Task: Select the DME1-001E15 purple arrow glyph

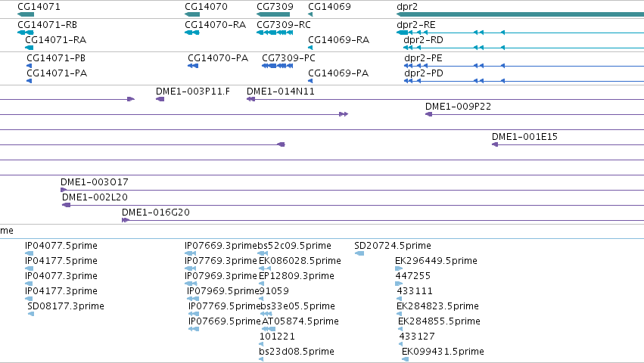Action: coord(495,144)
